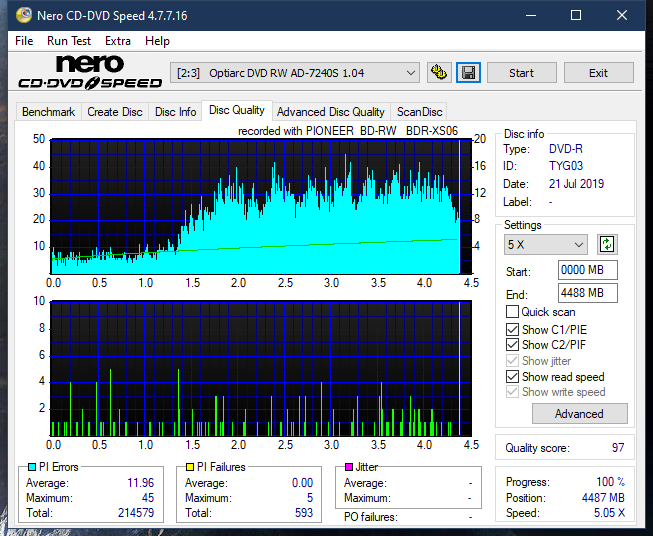Click the Advanced settings button
This screenshot has height=536, width=653.
coord(579,414)
